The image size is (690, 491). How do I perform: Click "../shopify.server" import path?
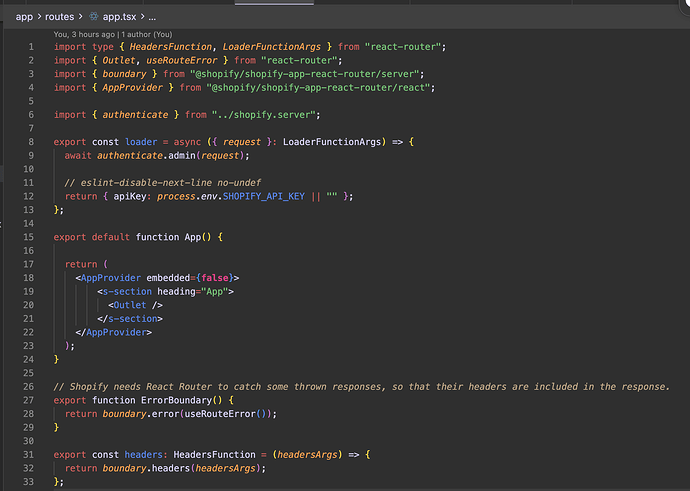click(x=264, y=115)
